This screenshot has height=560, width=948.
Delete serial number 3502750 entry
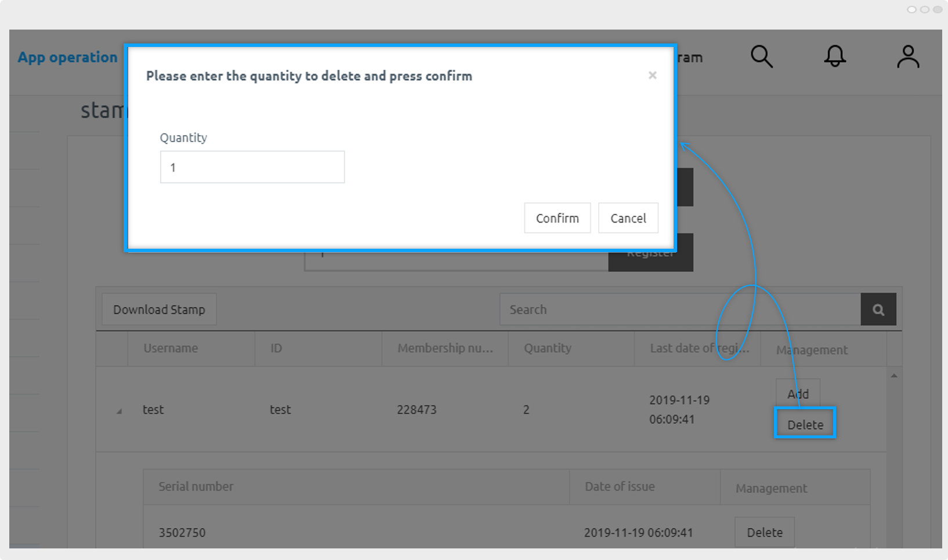click(764, 532)
